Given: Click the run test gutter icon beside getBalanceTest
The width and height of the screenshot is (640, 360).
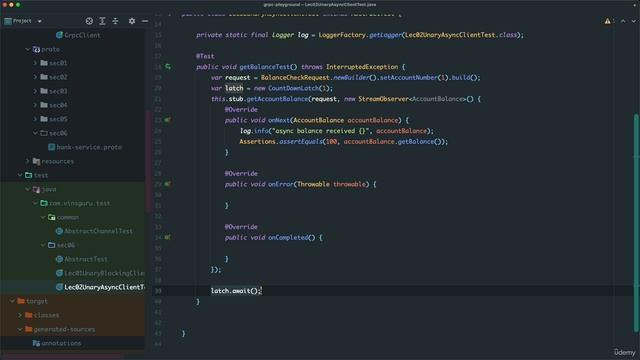Looking at the screenshot, I should point(168,67).
